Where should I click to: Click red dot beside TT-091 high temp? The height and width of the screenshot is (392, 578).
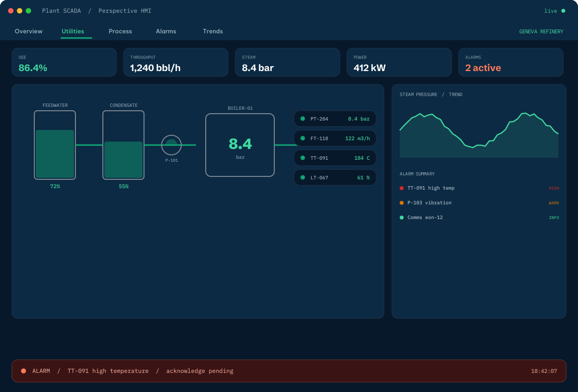point(402,188)
